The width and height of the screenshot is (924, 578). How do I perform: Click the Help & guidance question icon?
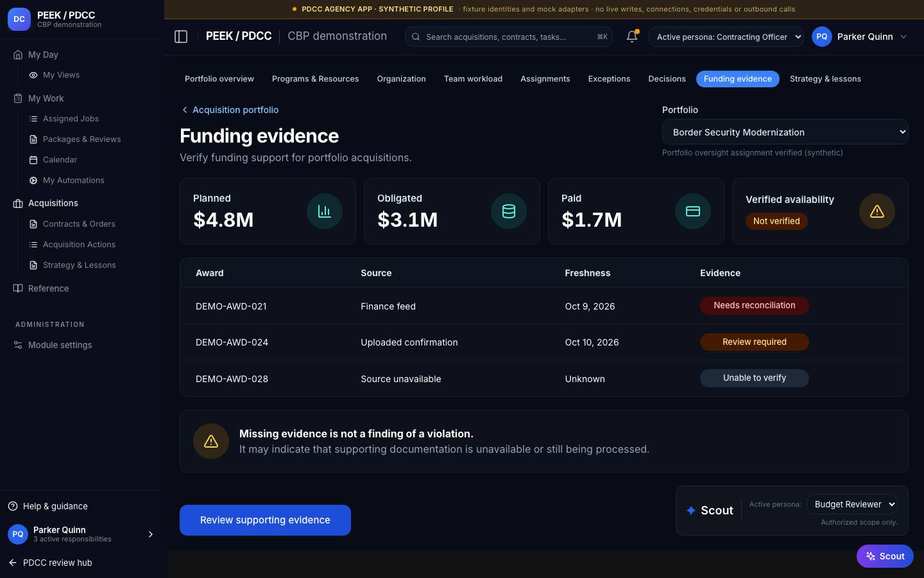pos(13,506)
